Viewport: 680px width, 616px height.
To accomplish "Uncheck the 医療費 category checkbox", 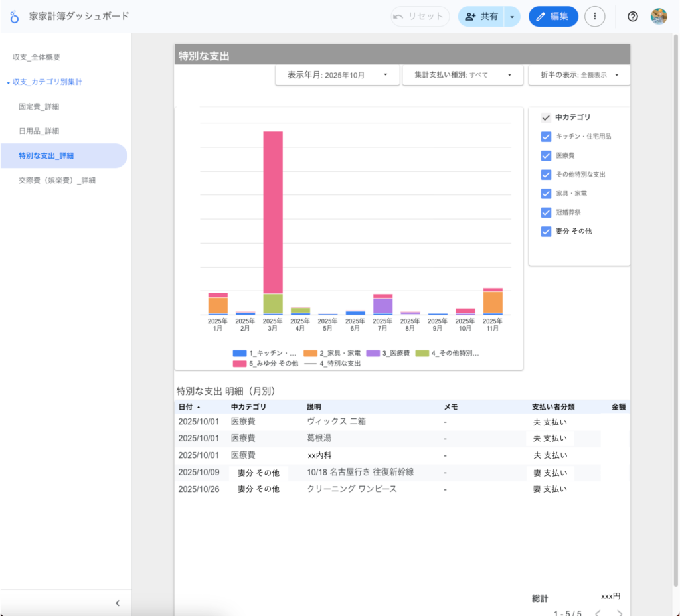I will point(546,155).
